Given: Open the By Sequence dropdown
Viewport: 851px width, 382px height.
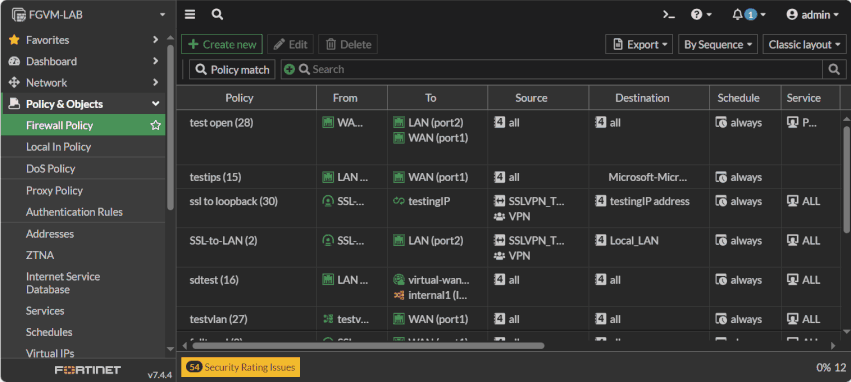Looking at the screenshot, I should click(718, 44).
